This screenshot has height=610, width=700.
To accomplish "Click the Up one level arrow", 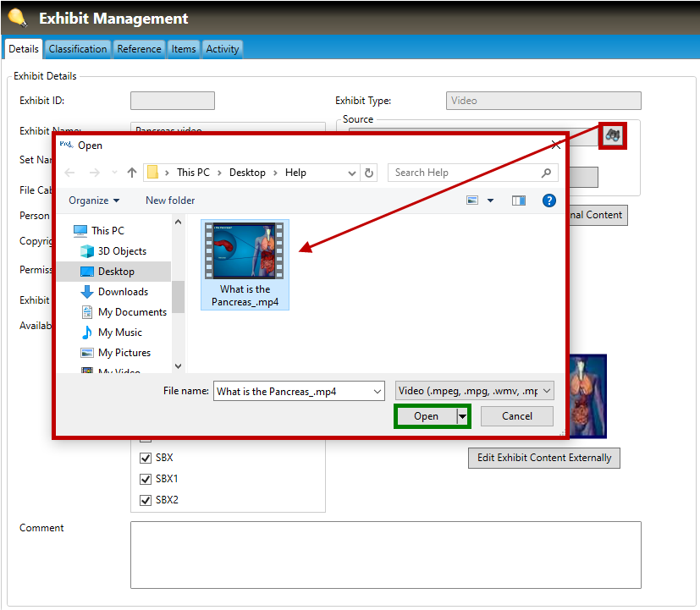I will point(132,173).
